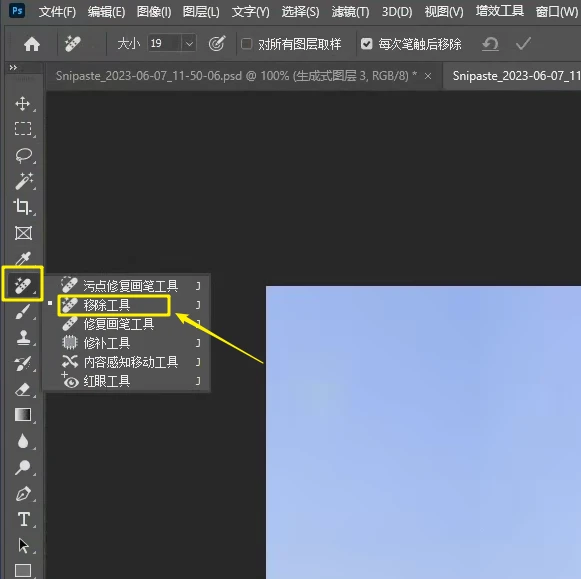Viewport: 581px width, 579px height.
Task: Click the Home icon in options bar
Action: pos(32,44)
